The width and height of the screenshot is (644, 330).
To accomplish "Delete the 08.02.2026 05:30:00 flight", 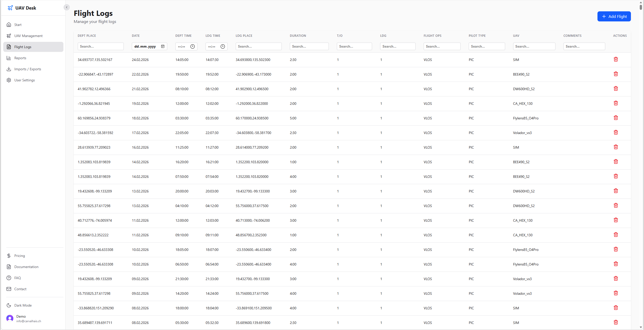I will click(x=616, y=322).
